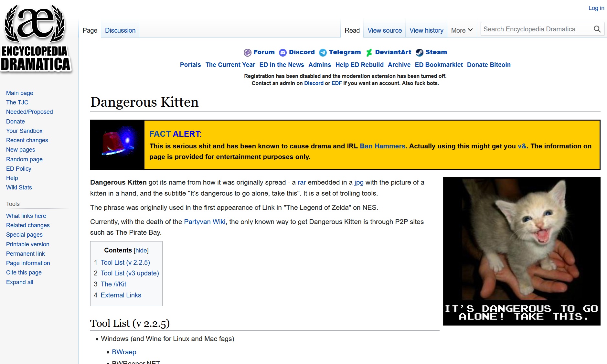Click Expand all in sidebar
The image size is (607, 364).
tap(20, 282)
